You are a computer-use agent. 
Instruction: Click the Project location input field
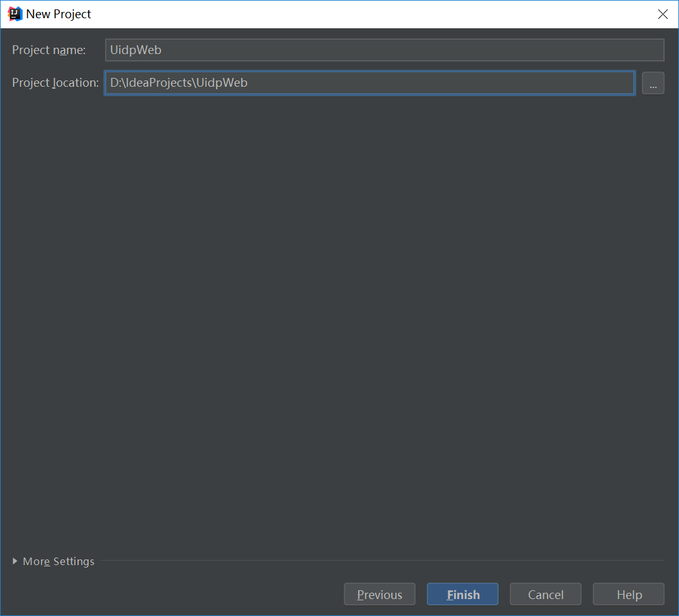370,83
